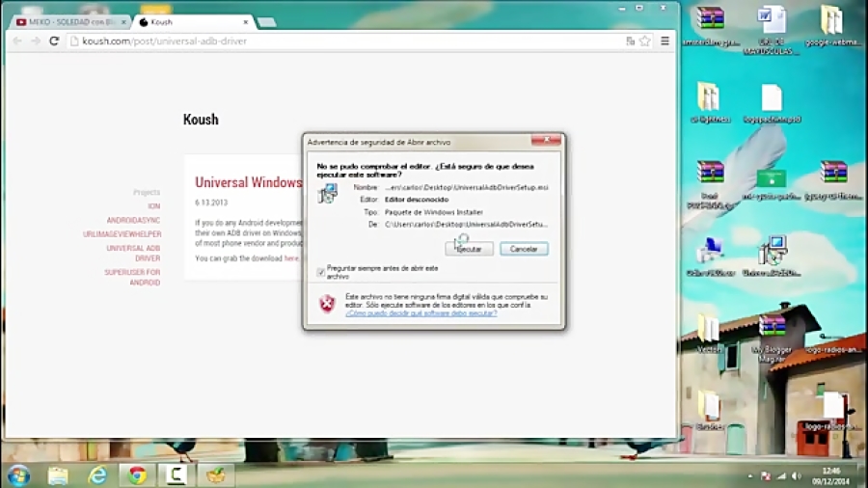Close the Advertencia de seguridad dialog
The image size is (868, 488).
coord(546,141)
